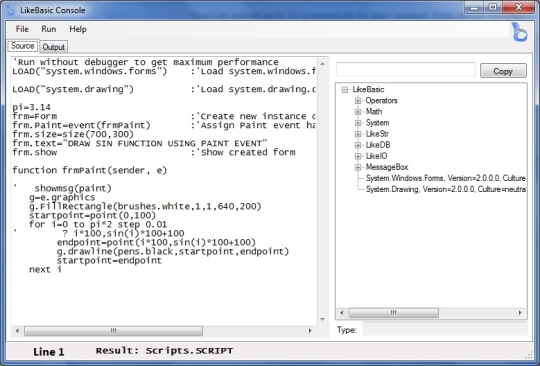Click the tree panel horizontal scrollbar thumb
The height and width of the screenshot is (366, 540).
(394, 313)
